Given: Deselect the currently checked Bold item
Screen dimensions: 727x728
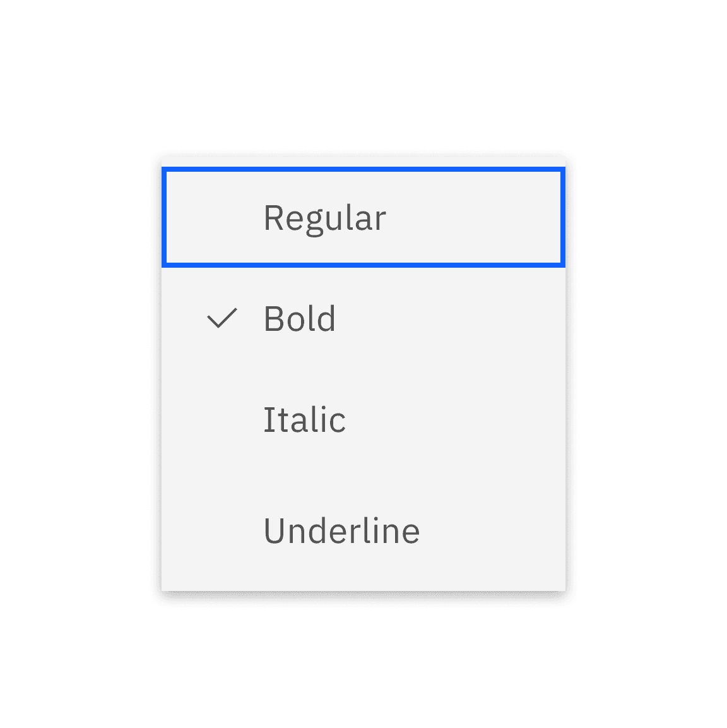Looking at the screenshot, I should tap(300, 319).
